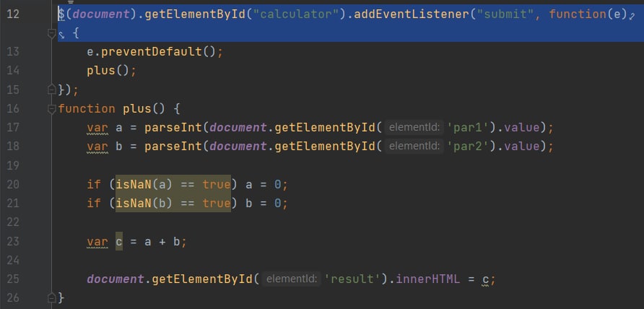This screenshot has height=309, width=644.
Task: Click the b = 0 assignment on line 21
Action: click(264, 204)
